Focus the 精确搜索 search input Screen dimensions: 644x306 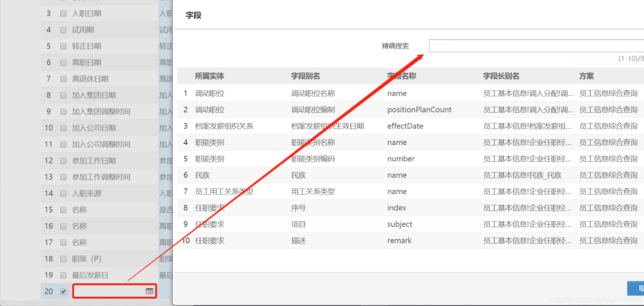click(536, 46)
